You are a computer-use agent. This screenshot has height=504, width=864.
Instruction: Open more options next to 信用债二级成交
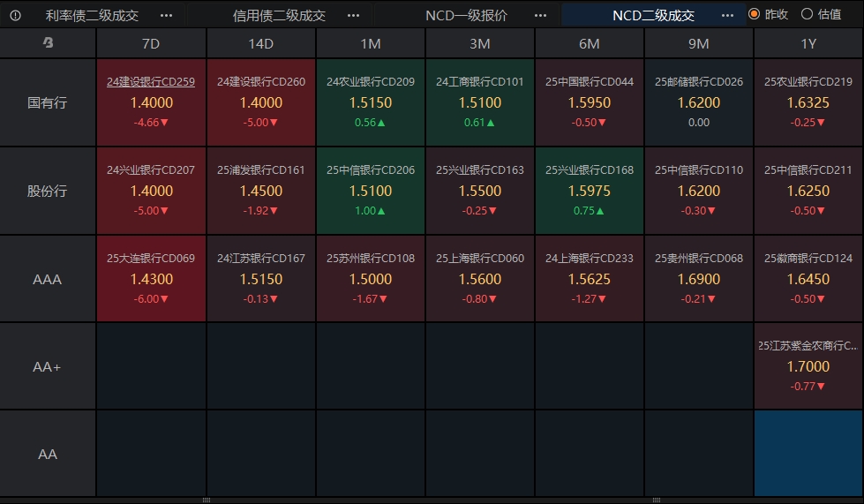tap(353, 15)
